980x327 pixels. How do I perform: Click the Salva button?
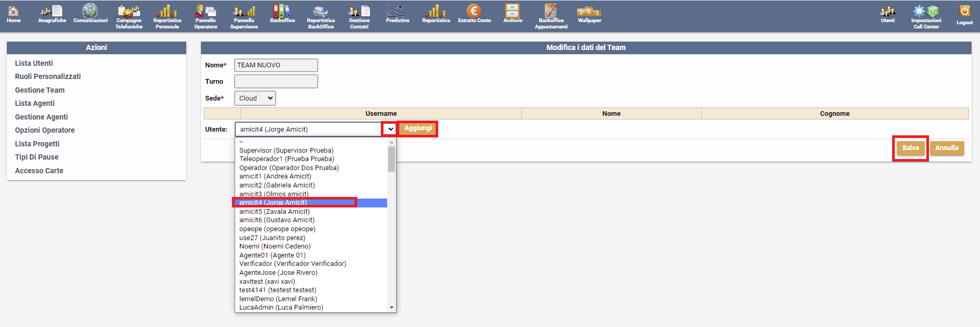[910, 148]
